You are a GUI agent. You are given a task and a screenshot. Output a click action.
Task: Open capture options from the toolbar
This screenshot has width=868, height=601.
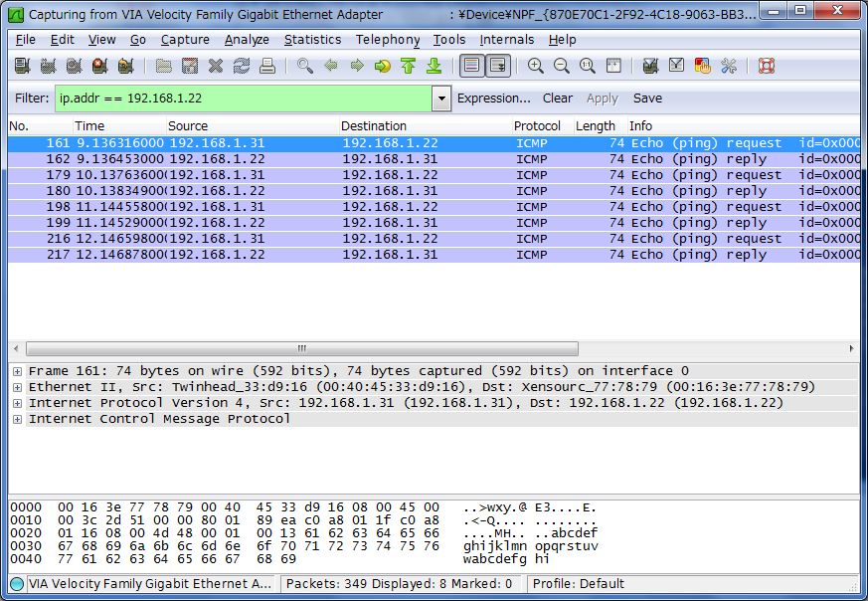coord(48,66)
